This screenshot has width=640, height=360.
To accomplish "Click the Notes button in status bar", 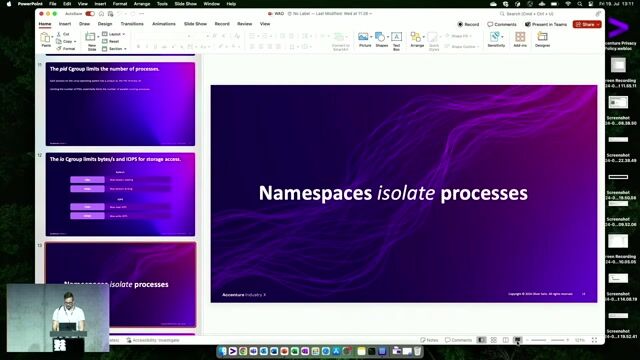I will (429, 340).
